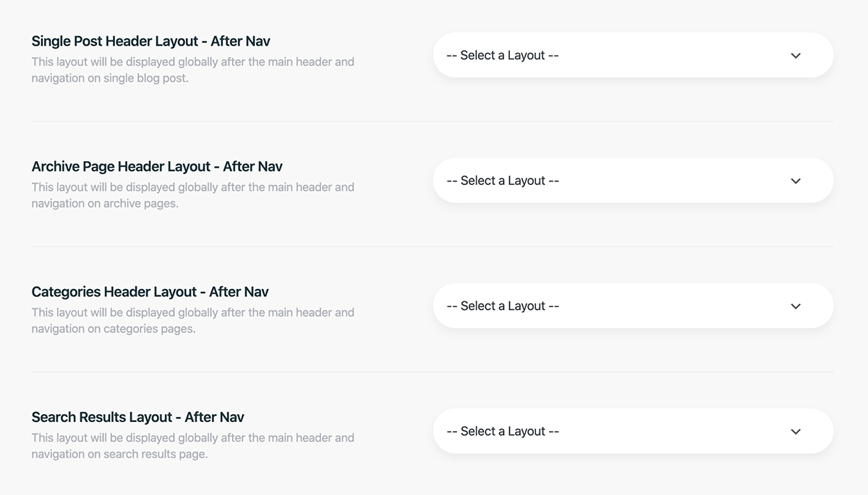Click the archive pages description text

click(x=193, y=195)
